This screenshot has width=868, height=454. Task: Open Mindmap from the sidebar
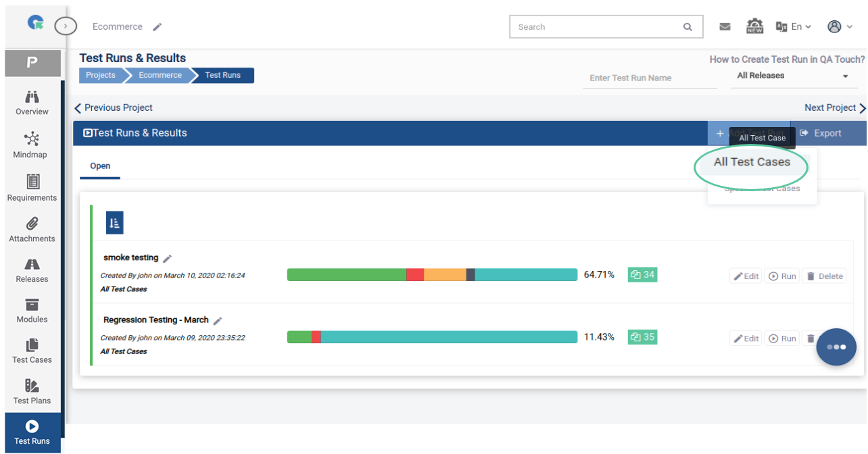[30, 145]
